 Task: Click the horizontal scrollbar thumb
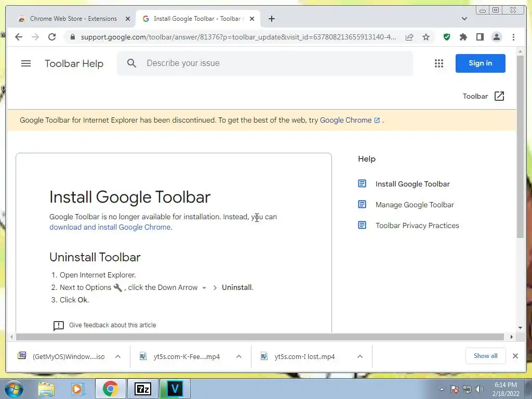point(260,337)
